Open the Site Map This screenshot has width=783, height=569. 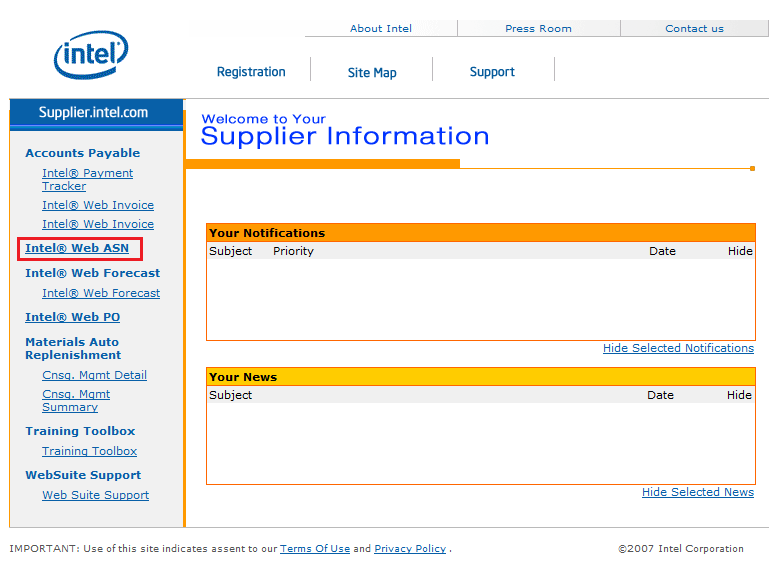372,73
